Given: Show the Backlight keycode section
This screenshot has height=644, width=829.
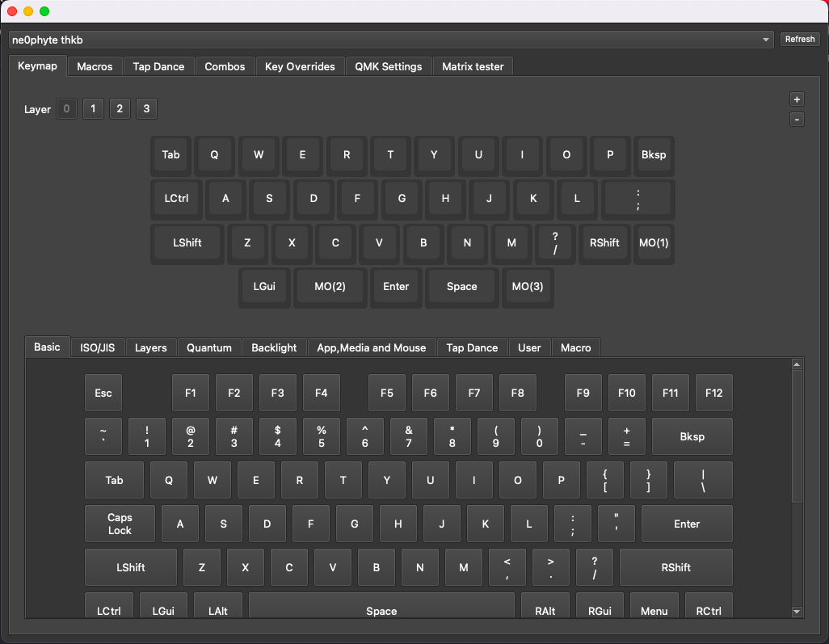Looking at the screenshot, I should click(x=274, y=347).
